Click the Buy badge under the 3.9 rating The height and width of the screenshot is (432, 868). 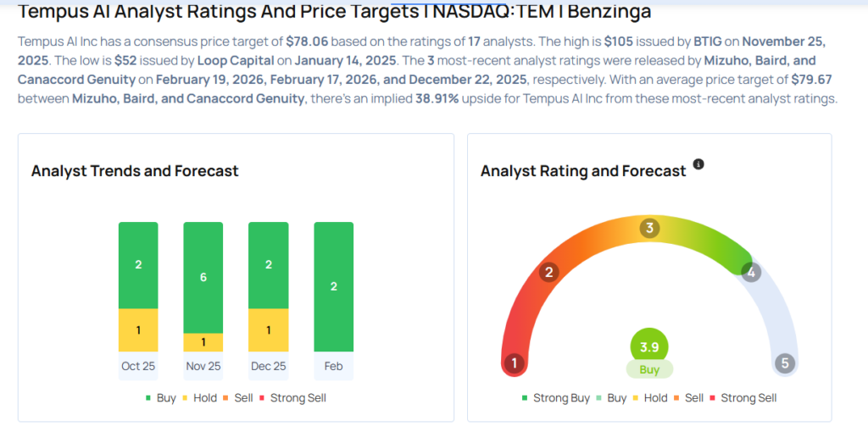pyautogui.click(x=649, y=370)
